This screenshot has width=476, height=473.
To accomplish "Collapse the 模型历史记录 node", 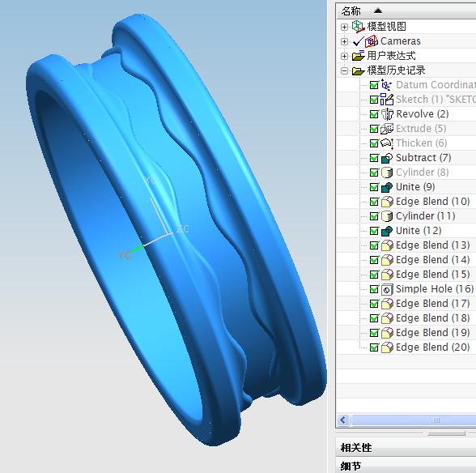I will (344, 70).
